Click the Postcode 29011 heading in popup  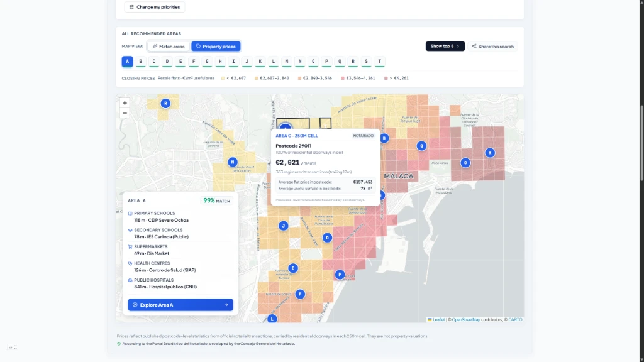(x=293, y=146)
